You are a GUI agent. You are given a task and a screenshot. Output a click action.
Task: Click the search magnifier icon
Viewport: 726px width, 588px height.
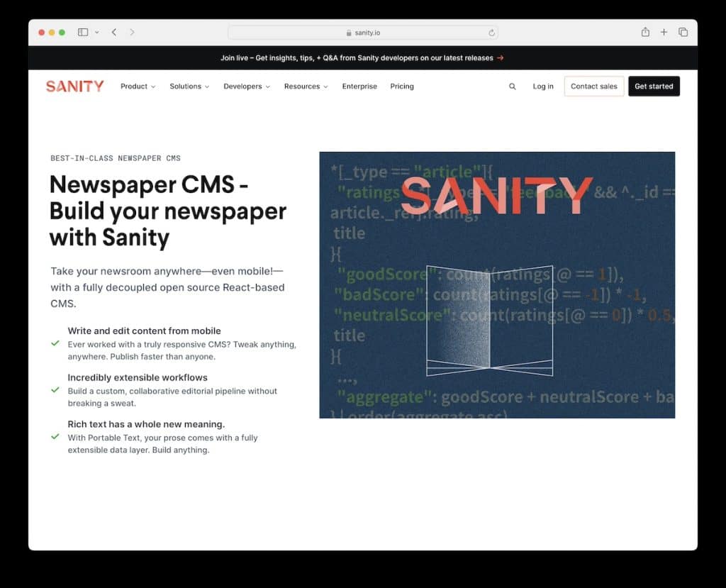513,87
